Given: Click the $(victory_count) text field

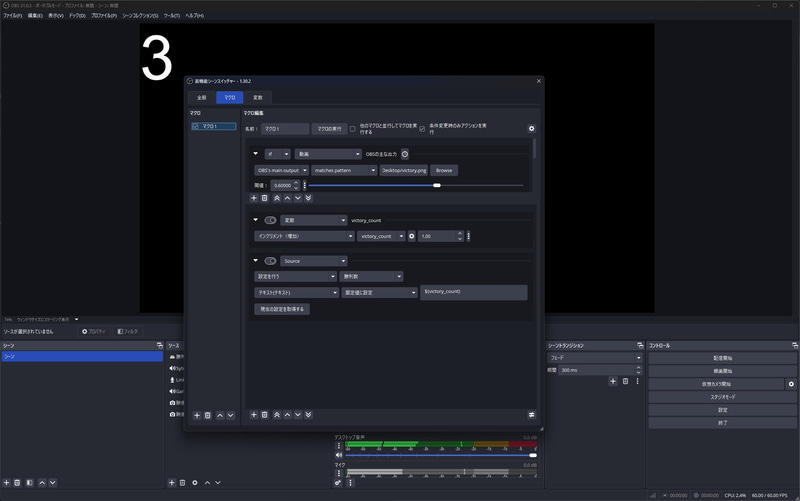Looking at the screenshot, I should pyautogui.click(x=473, y=292).
